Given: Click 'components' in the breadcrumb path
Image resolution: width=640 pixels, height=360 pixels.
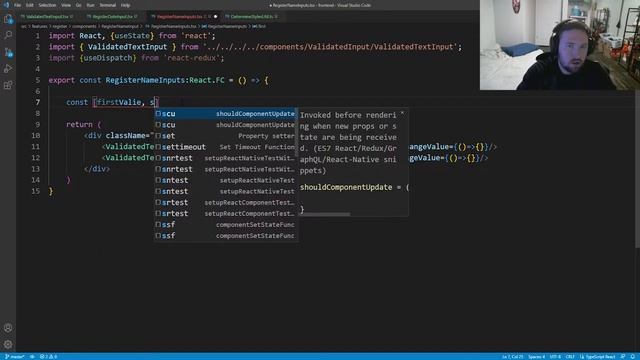Looking at the screenshot, I should click(x=84, y=26).
